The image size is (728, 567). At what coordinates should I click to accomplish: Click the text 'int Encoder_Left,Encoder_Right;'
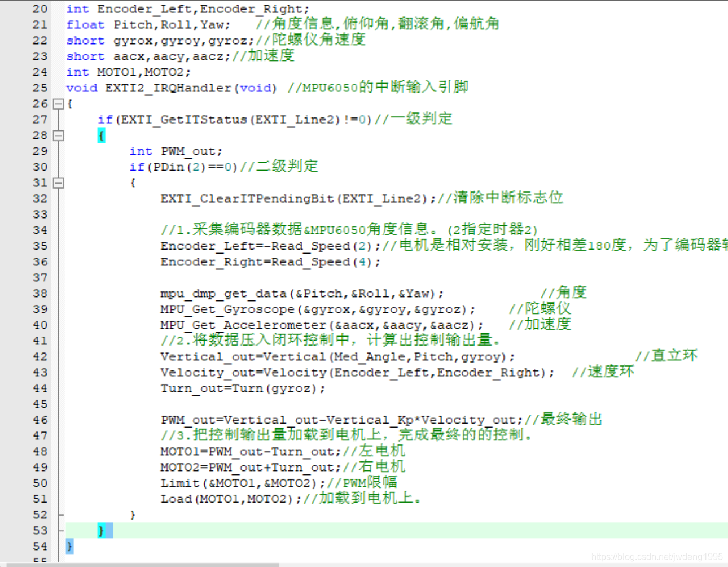pyautogui.click(x=187, y=10)
